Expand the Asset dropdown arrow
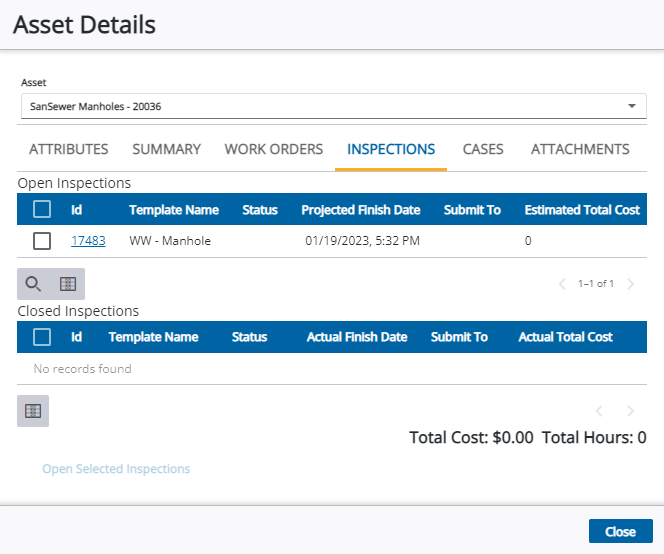Image resolution: width=664 pixels, height=554 pixels. pos(631,106)
